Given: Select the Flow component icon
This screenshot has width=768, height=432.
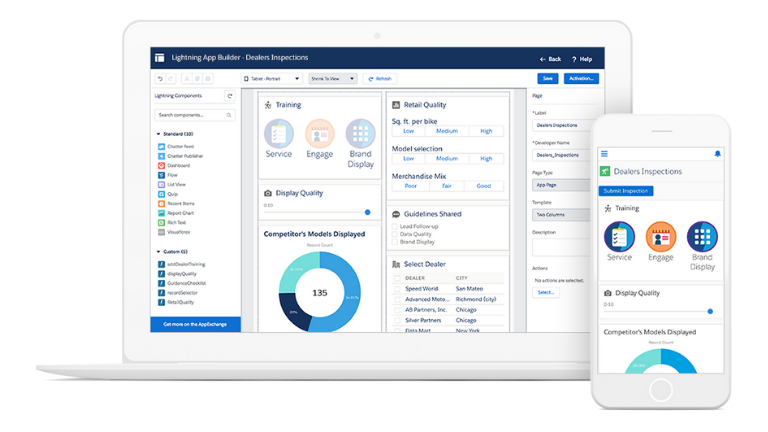Looking at the screenshot, I should (x=161, y=175).
